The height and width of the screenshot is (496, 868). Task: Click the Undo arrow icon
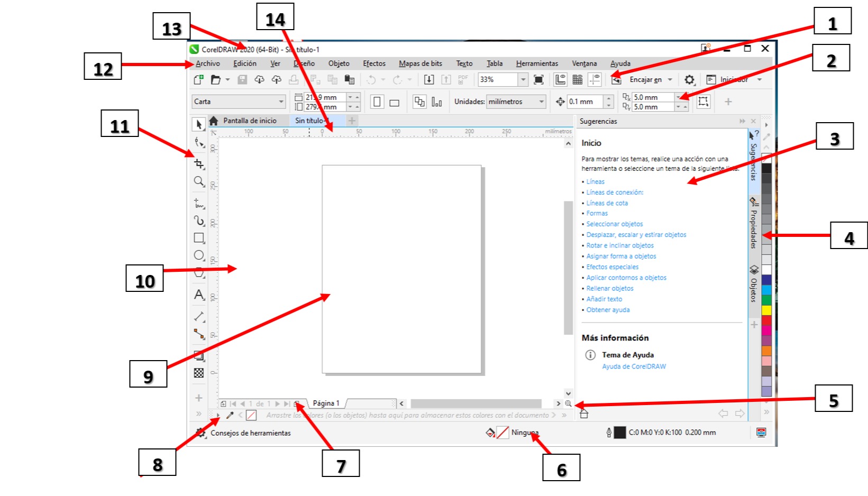[371, 80]
